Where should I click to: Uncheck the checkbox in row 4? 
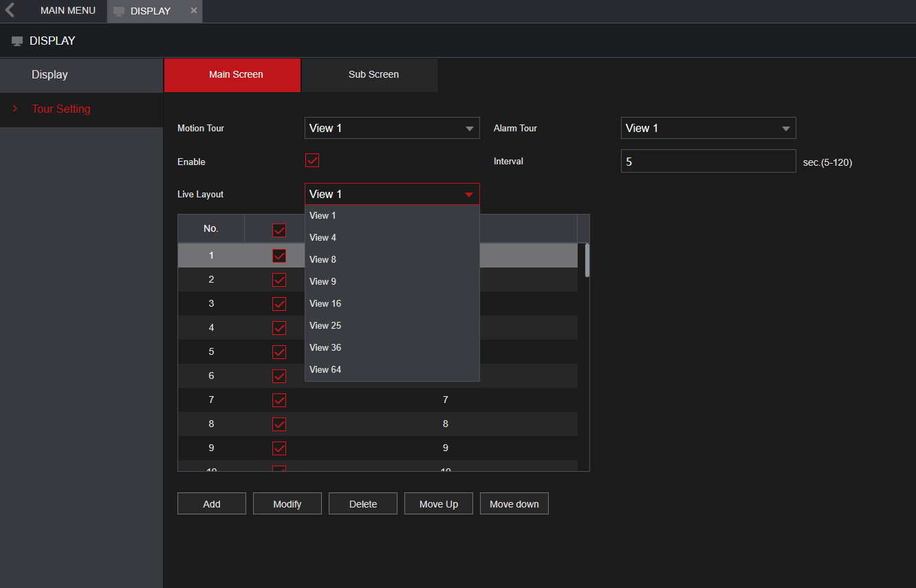[279, 328]
